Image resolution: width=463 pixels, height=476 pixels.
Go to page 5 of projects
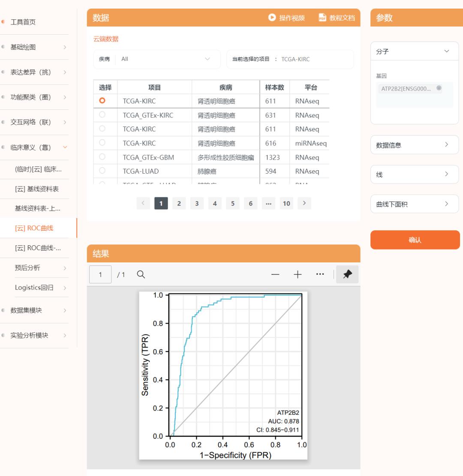point(233,203)
